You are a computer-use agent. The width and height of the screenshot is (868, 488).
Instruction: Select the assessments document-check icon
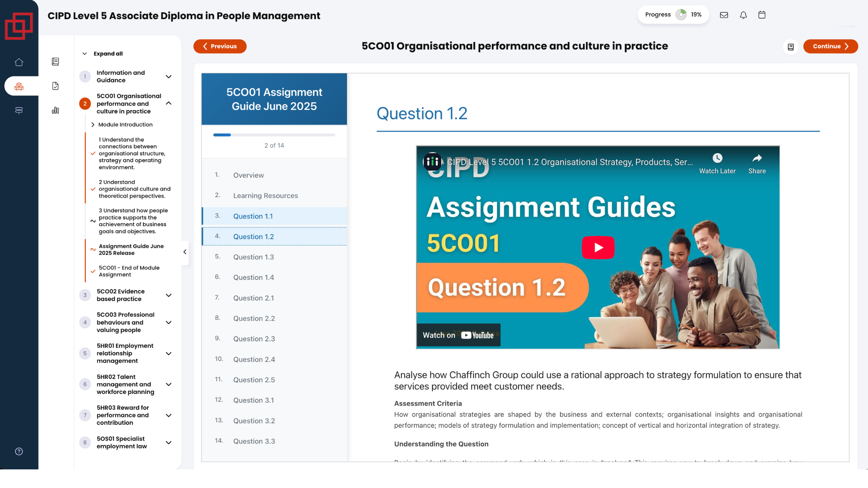(55, 86)
